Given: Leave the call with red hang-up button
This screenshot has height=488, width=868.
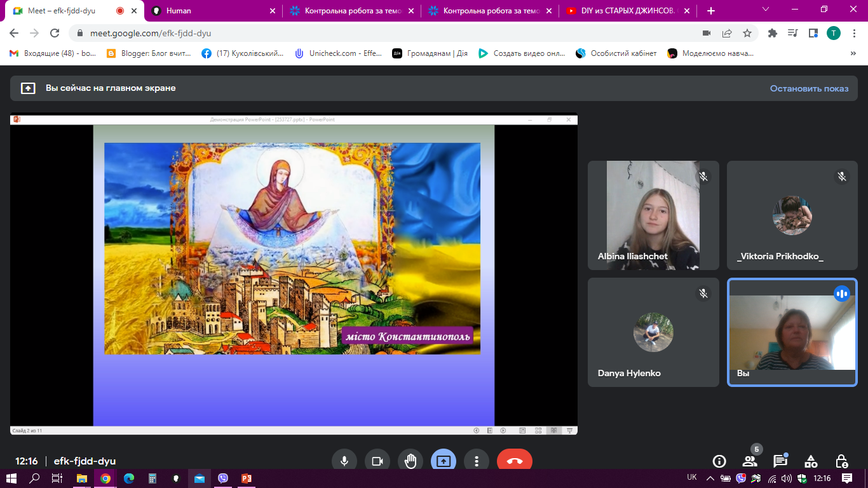Looking at the screenshot, I should pyautogui.click(x=515, y=461).
